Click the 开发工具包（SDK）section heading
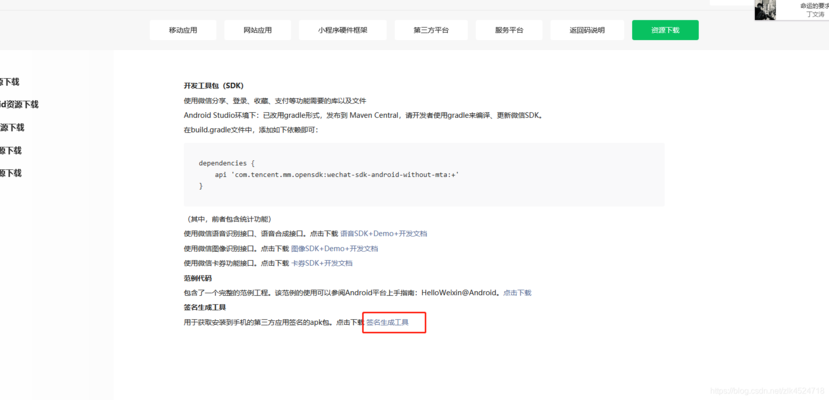Image resolution: width=829 pixels, height=400 pixels. [213, 86]
